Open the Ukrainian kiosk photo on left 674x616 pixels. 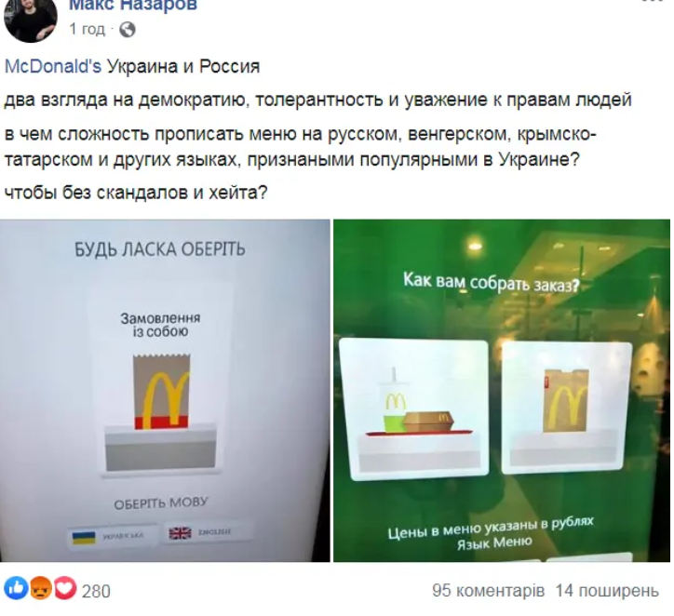click(165, 391)
